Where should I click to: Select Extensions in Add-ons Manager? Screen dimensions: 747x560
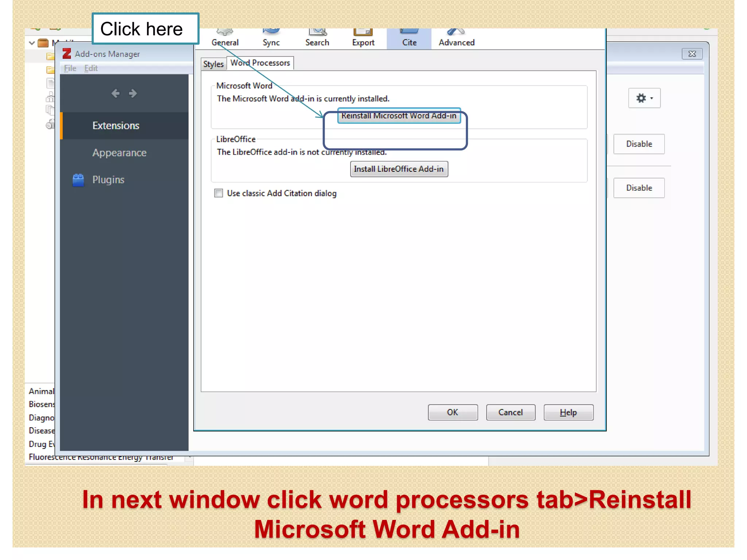coord(124,126)
